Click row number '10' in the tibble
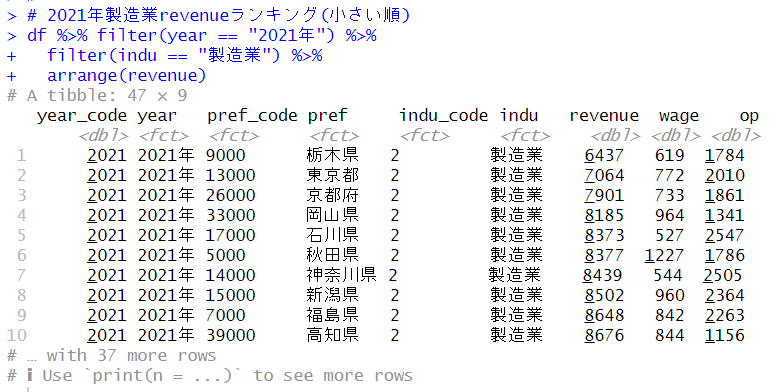Viewport: 777px width, 392px height. [16, 336]
